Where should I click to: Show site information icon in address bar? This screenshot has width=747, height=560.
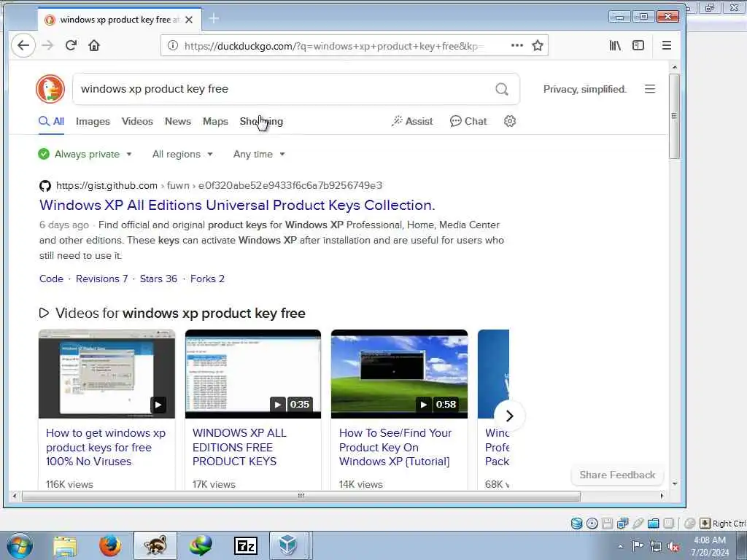(x=173, y=45)
